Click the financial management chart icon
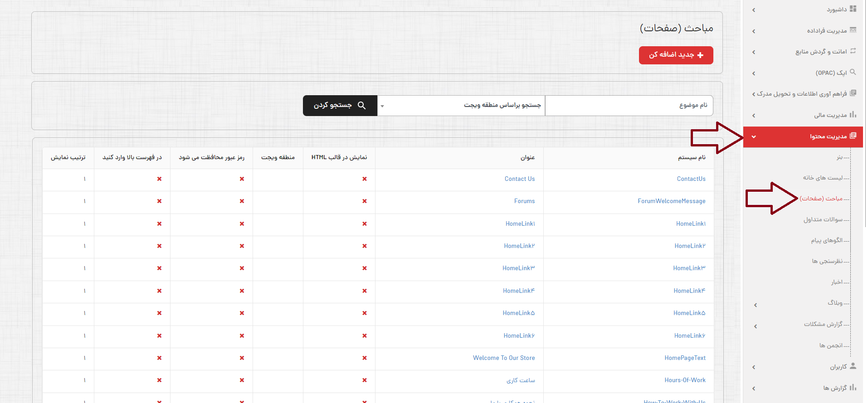This screenshot has height=403, width=868. click(853, 115)
